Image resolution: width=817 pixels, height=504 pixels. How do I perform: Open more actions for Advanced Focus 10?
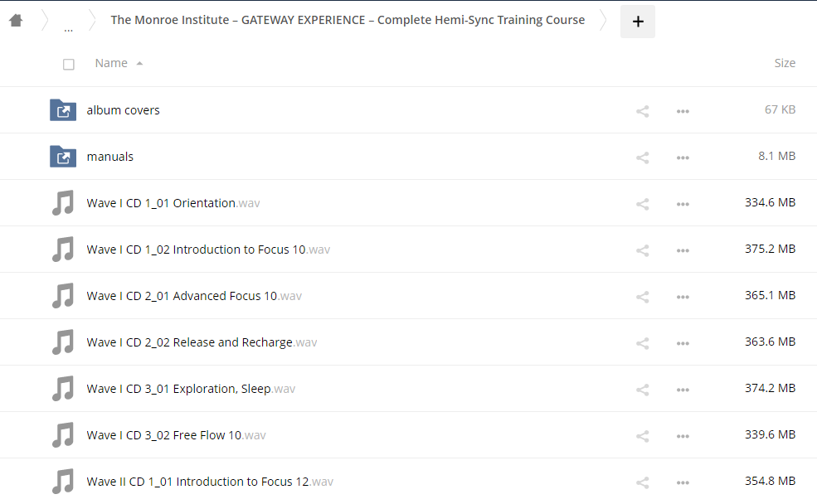pyautogui.click(x=683, y=296)
